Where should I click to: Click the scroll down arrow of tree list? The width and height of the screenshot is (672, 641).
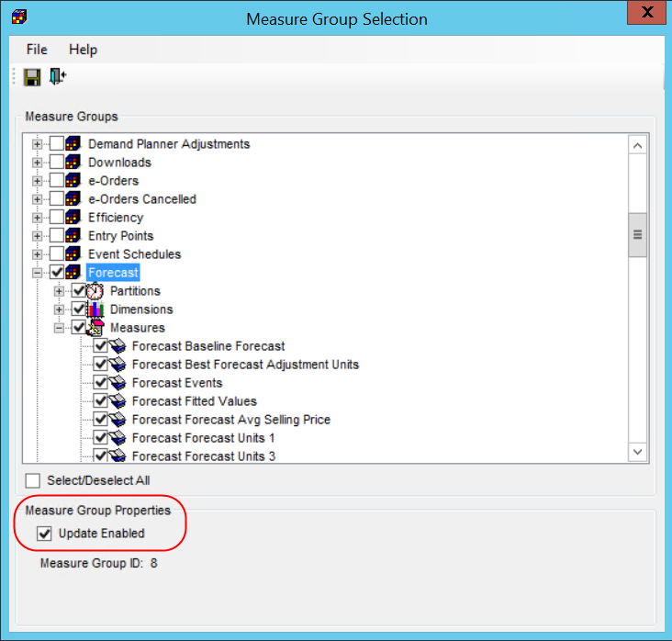(x=637, y=452)
